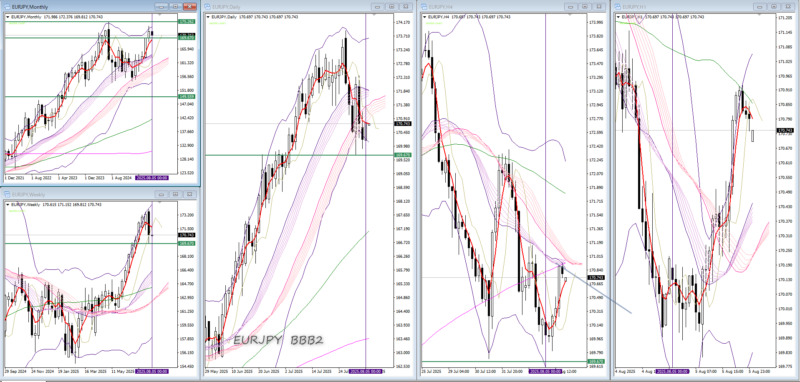Viewport: 800px width, 382px height.
Task: Open the Monthly chart header dropdown triangle
Action: tap(8, 17)
